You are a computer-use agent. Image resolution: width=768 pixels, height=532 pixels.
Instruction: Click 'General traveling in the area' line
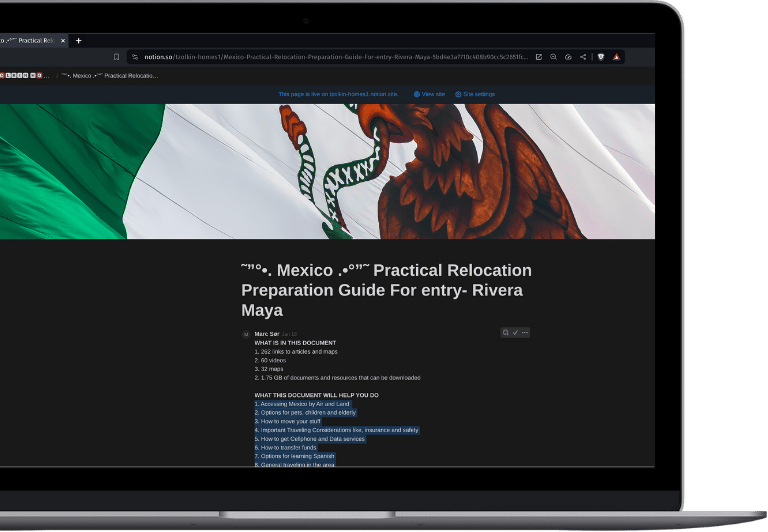294,464
